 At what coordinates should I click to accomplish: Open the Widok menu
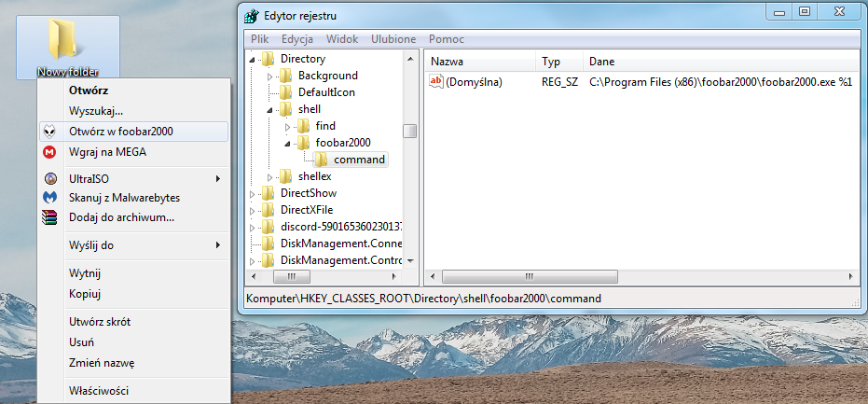342,39
